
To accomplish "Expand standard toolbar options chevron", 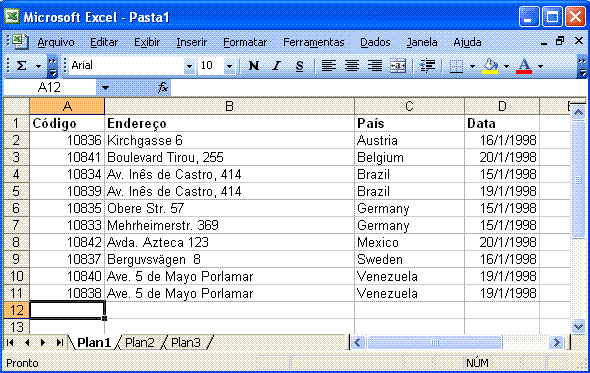I will [52, 66].
